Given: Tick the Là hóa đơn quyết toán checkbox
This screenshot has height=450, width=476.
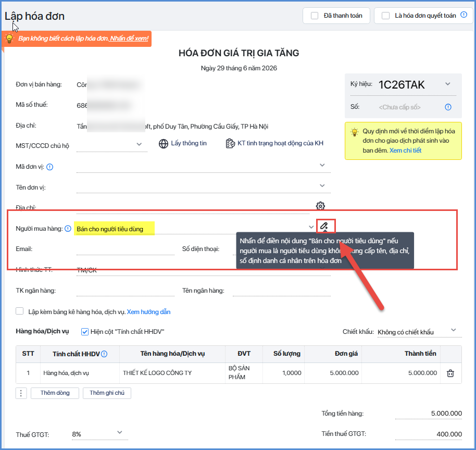Looking at the screenshot, I should 385,16.
